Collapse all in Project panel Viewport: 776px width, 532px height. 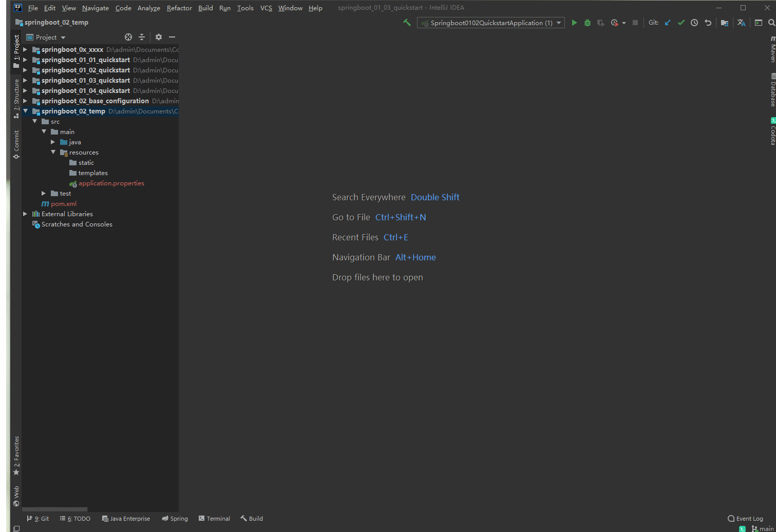[142, 37]
